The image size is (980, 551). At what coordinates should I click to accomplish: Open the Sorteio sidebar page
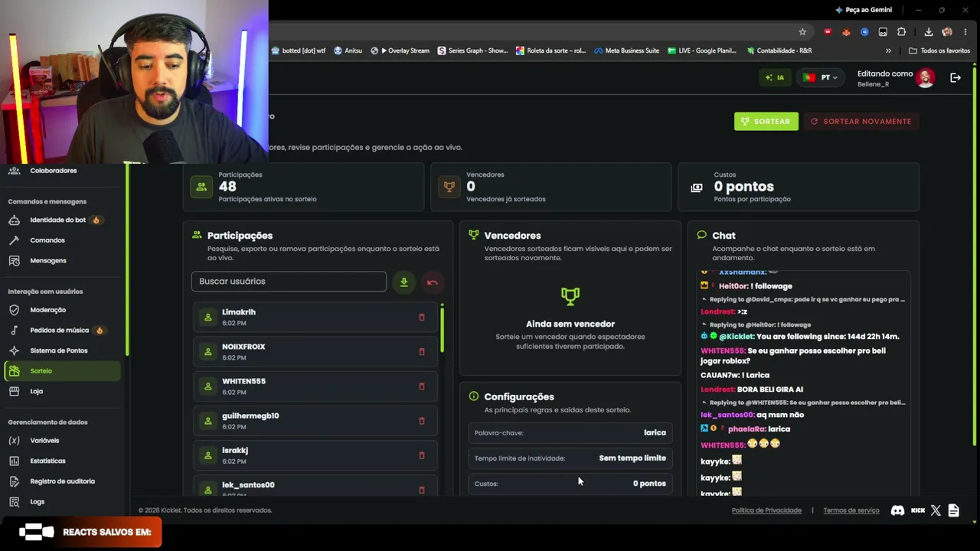[63, 371]
